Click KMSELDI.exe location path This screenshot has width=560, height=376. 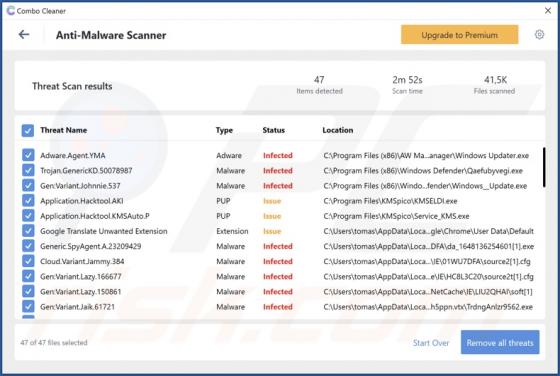coord(390,201)
